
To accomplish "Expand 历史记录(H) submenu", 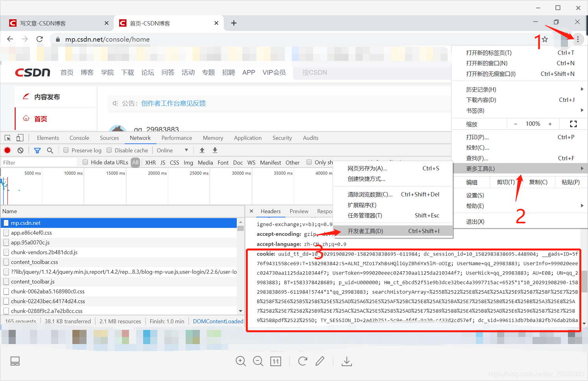I will click(x=519, y=89).
